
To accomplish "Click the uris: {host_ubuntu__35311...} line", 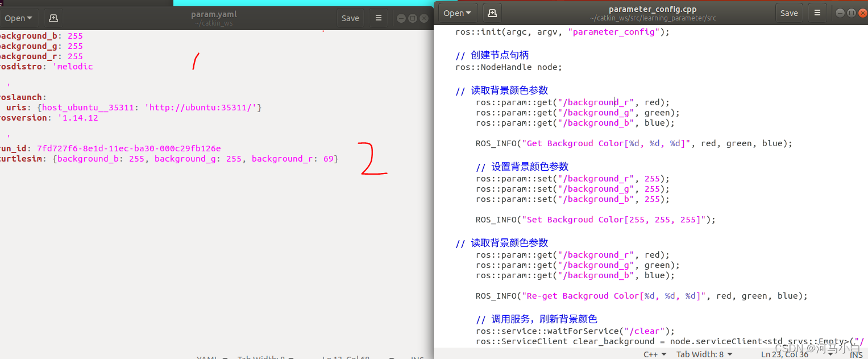I will click(x=134, y=108).
